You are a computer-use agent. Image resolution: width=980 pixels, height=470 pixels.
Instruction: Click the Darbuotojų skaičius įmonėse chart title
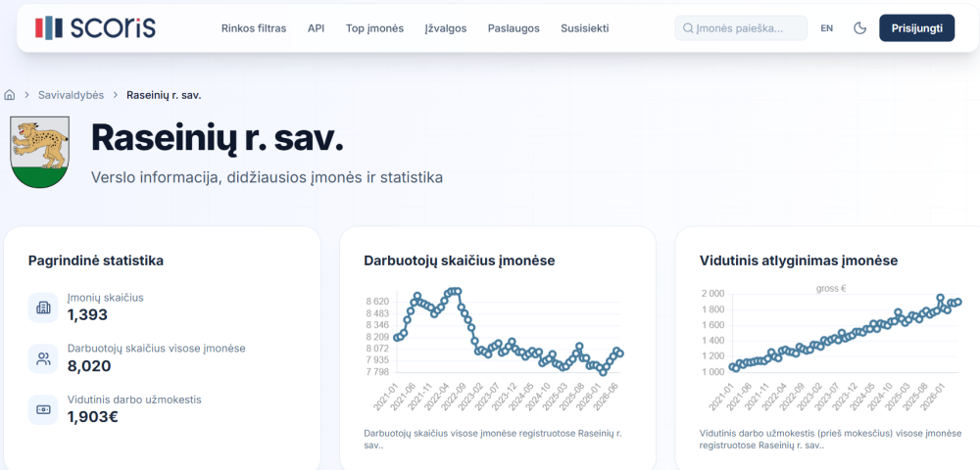click(x=460, y=260)
